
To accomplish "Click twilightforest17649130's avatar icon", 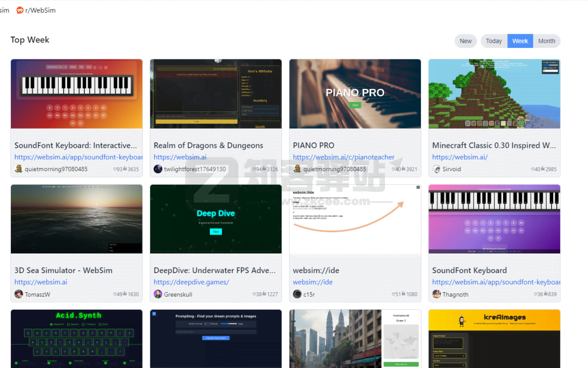I will point(157,169).
